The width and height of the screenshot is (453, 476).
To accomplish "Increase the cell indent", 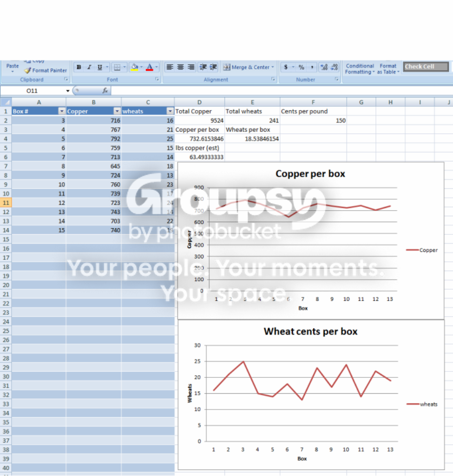I will click(214, 67).
